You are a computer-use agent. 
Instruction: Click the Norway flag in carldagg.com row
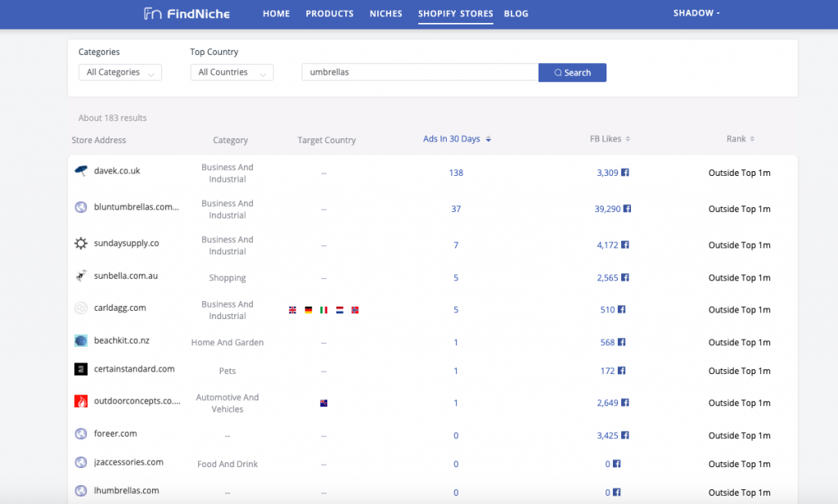click(x=355, y=310)
